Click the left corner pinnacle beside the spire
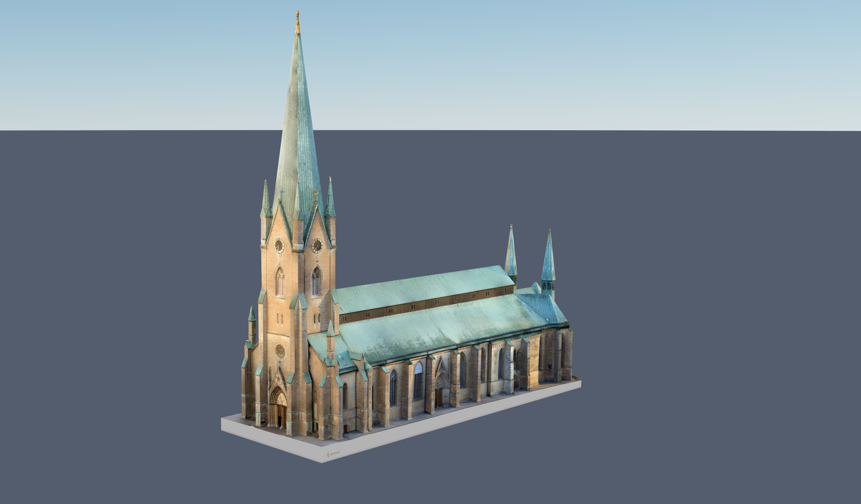This screenshot has width=861, height=504. point(266,200)
